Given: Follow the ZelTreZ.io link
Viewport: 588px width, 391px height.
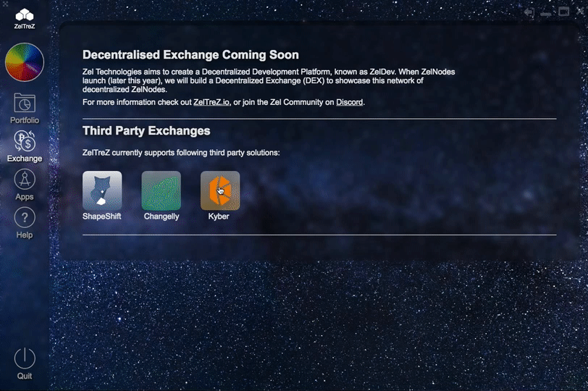Looking at the screenshot, I should tap(211, 102).
